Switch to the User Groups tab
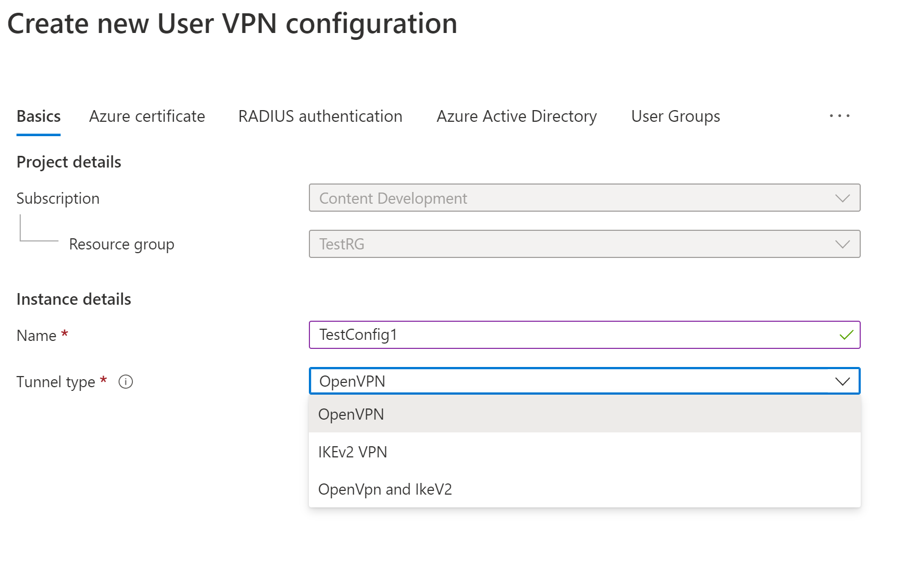This screenshot has height=576, width=924. 675,116
